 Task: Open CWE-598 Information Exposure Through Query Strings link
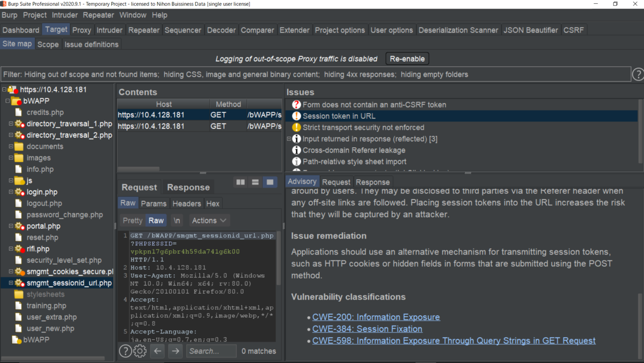[x=454, y=341]
